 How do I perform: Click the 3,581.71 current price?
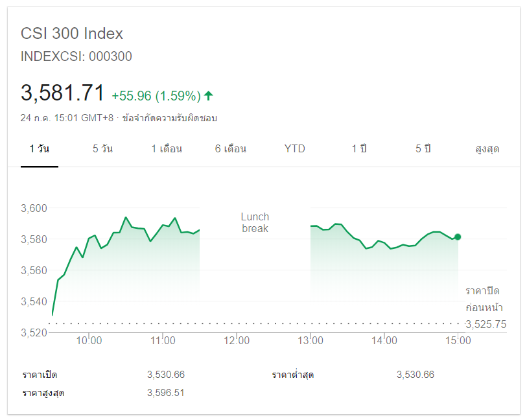(x=63, y=93)
